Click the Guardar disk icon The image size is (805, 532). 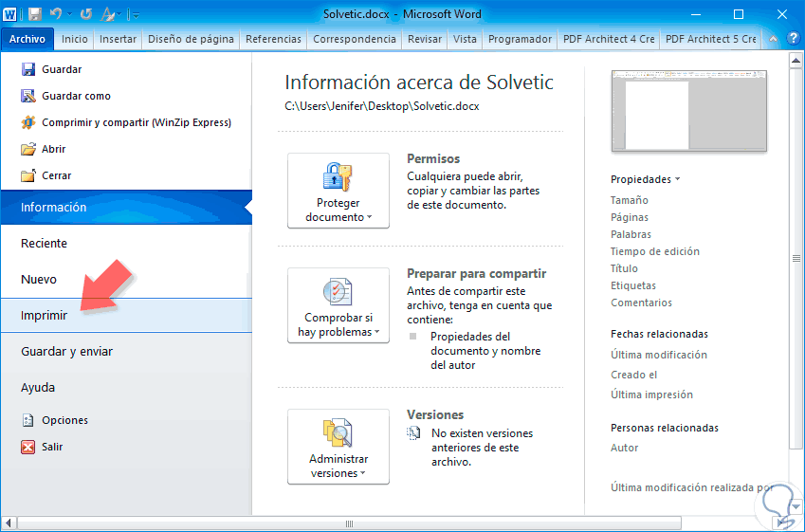pyautogui.click(x=27, y=69)
